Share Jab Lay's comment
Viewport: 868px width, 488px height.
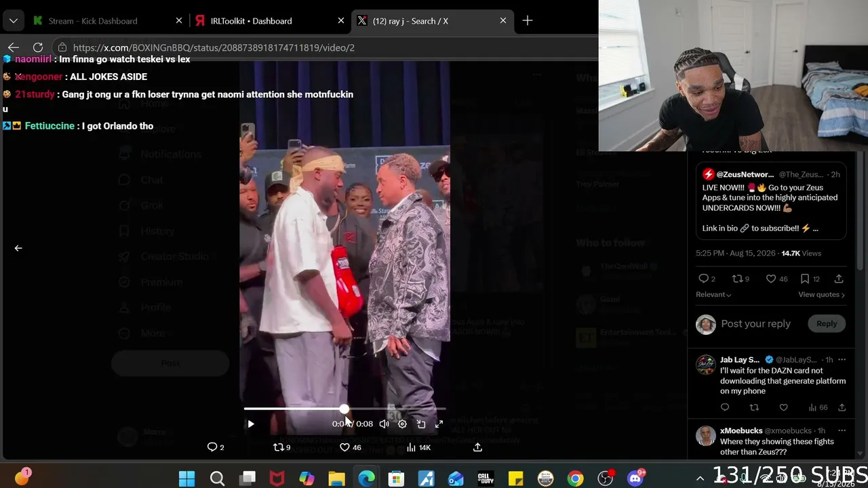click(x=842, y=407)
